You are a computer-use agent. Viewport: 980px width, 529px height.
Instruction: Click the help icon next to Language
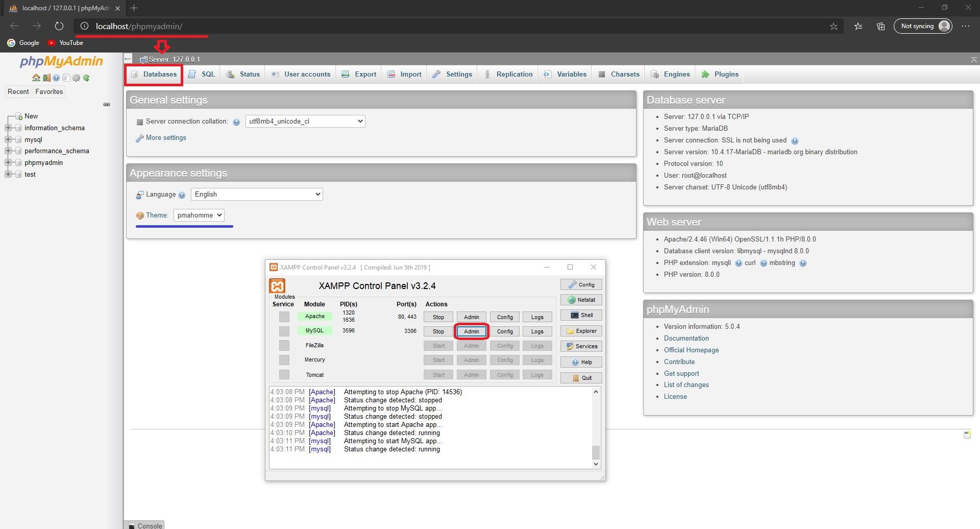(182, 195)
